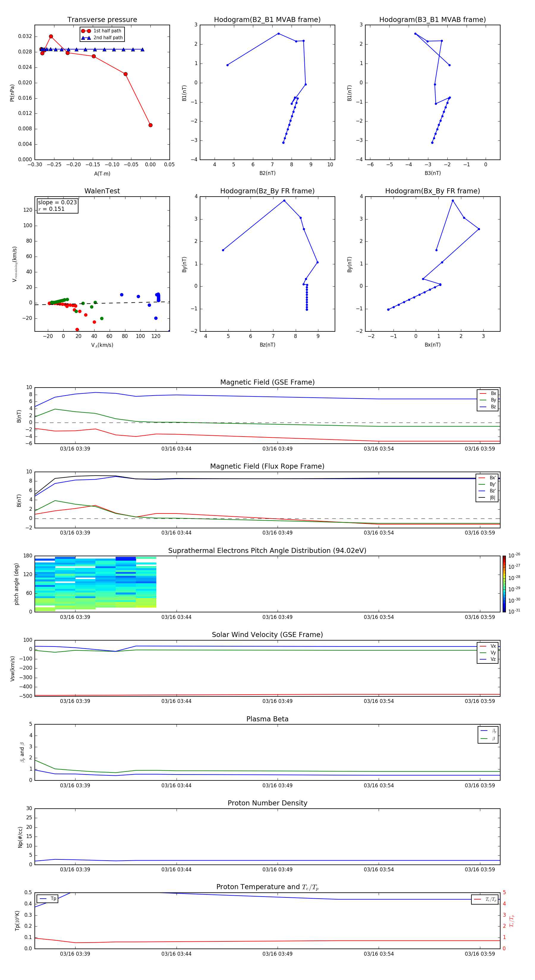Screen dimensions: 535x980
Task: Click the rightmost blue triangle in Transverse pressure
Action: (142, 50)
